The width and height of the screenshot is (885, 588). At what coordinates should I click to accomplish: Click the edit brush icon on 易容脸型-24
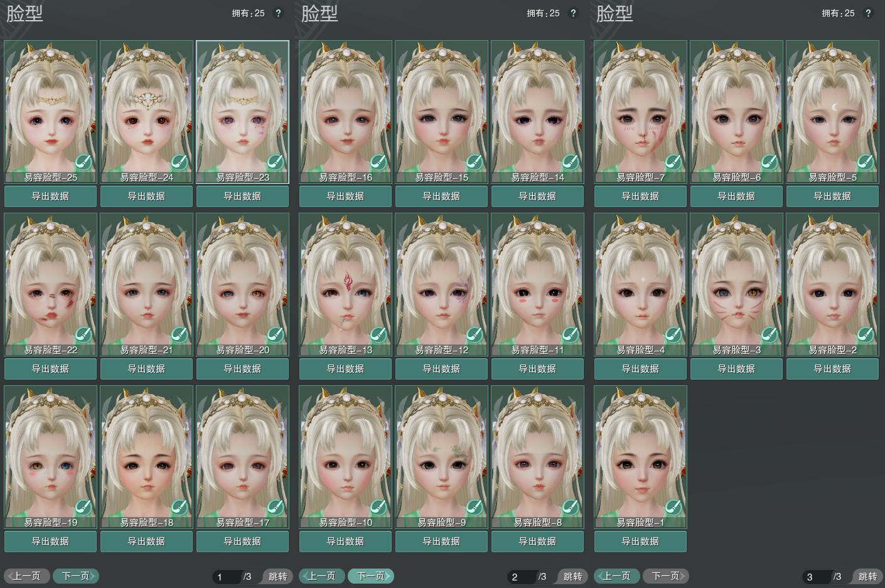(180, 163)
